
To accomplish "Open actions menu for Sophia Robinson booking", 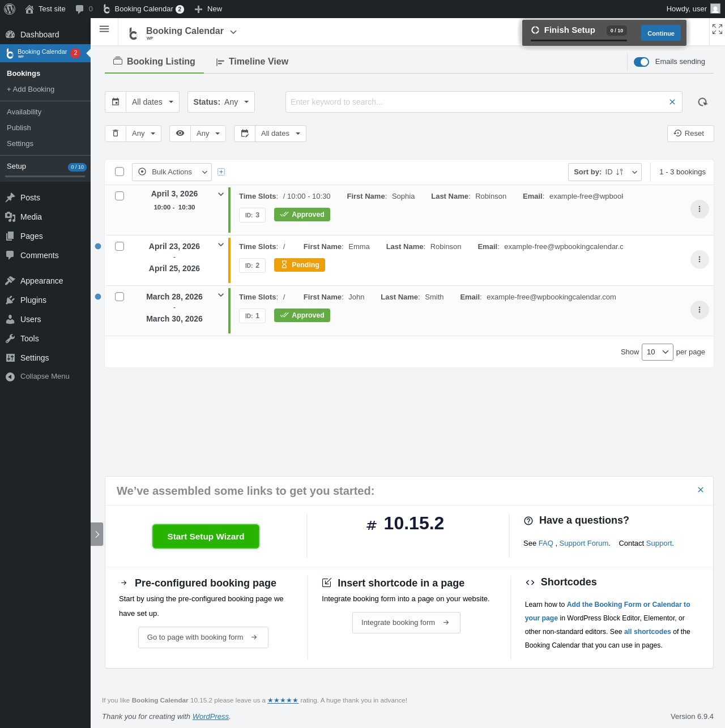I will [700, 209].
